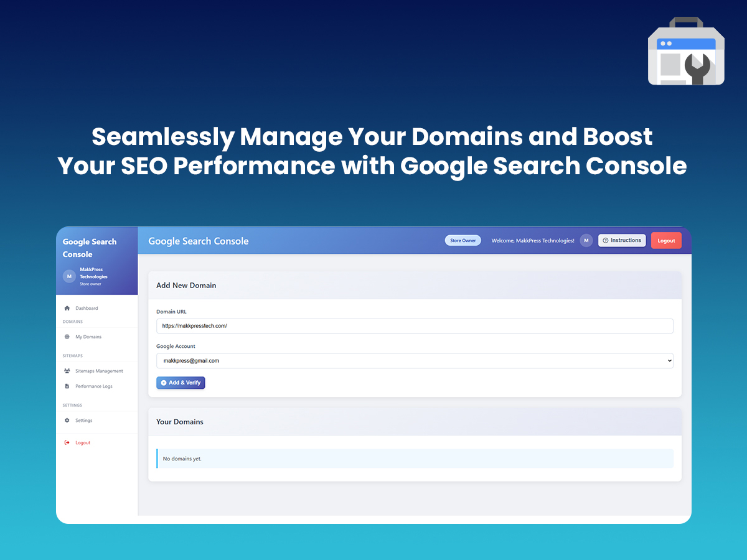Click the 'MakkPress Technologies' sidebar name
Viewport: 747px width, 560px height.
pos(93,273)
